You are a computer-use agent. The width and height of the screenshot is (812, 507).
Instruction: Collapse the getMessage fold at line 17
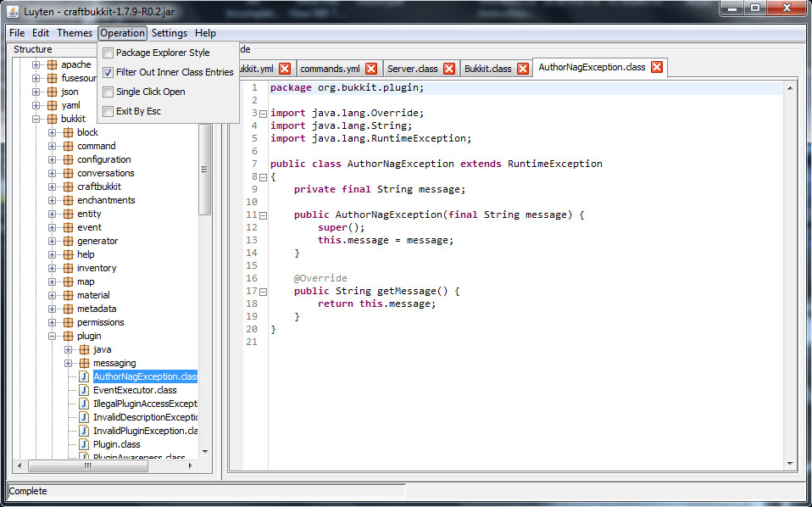pyautogui.click(x=263, y=292)
